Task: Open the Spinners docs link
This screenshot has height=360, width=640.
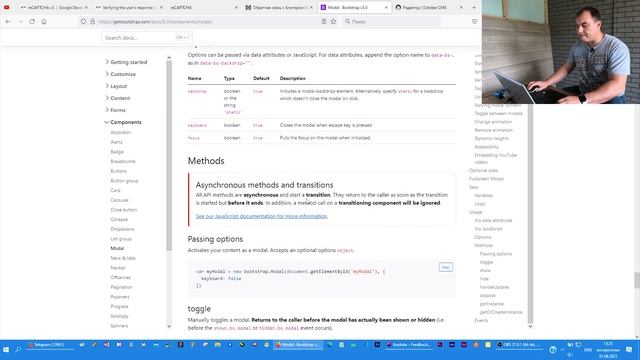Action: click(x=119, y=326)
